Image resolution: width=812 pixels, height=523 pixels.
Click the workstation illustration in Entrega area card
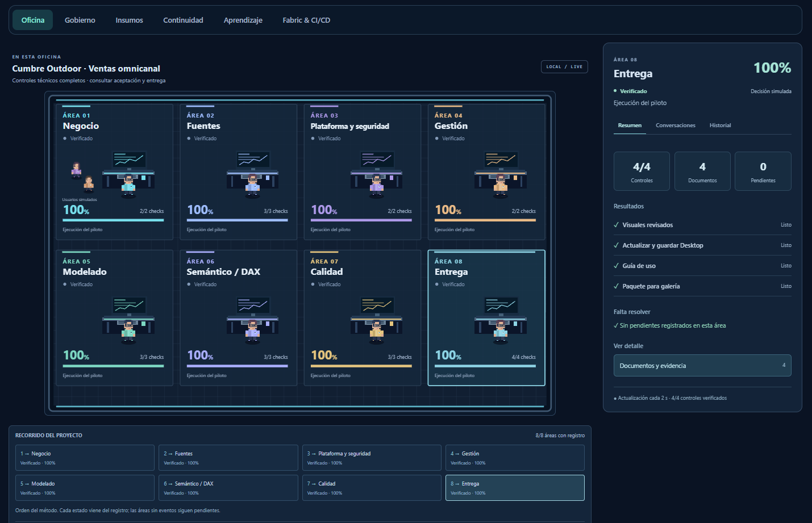coord(500,320)
